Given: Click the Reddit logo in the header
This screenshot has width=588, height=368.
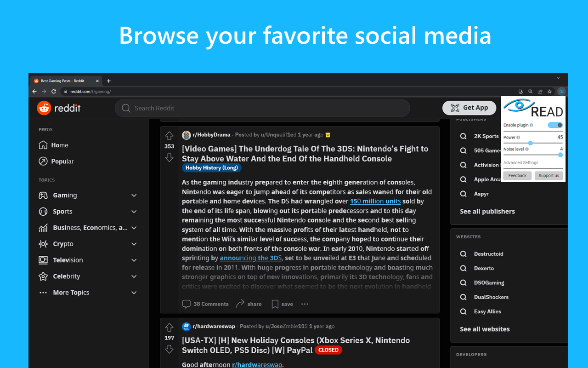Looking at the screenshot, I should tap(59, 108).
